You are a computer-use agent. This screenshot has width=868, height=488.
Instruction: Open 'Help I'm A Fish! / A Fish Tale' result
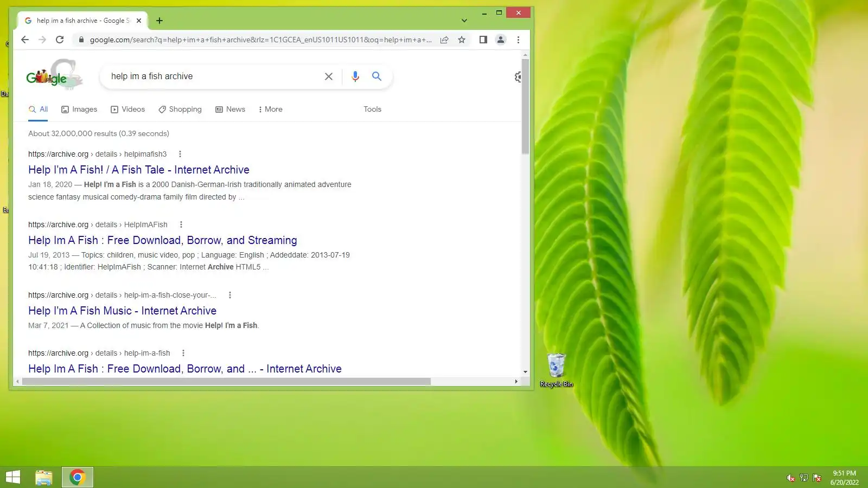point(139,170)
